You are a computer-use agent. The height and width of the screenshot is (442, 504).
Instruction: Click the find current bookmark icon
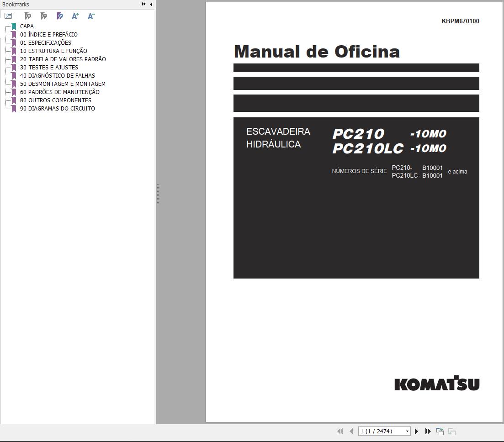60,16
